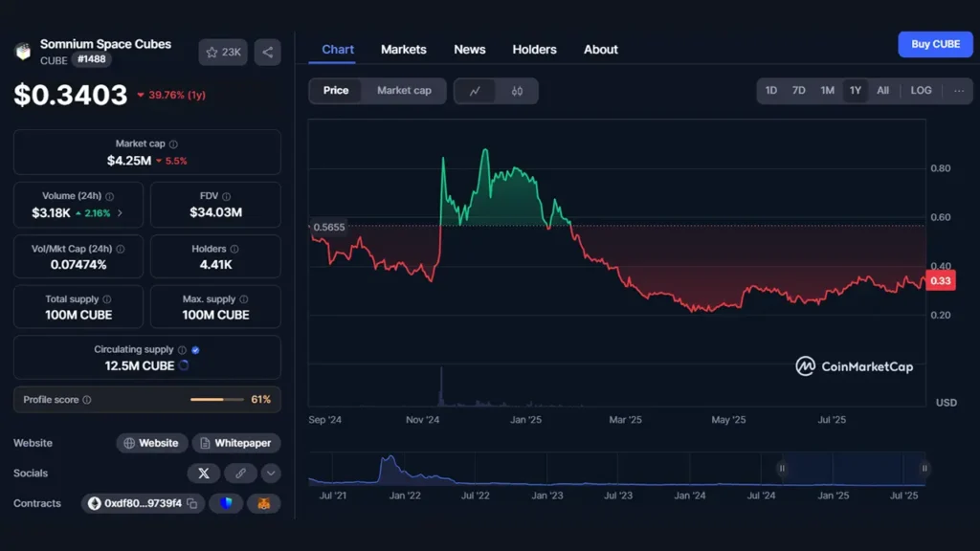The width and height of the screenshot is (980, 551).
Task: Click the 0.5655 baseline price label
Action: 329,228
